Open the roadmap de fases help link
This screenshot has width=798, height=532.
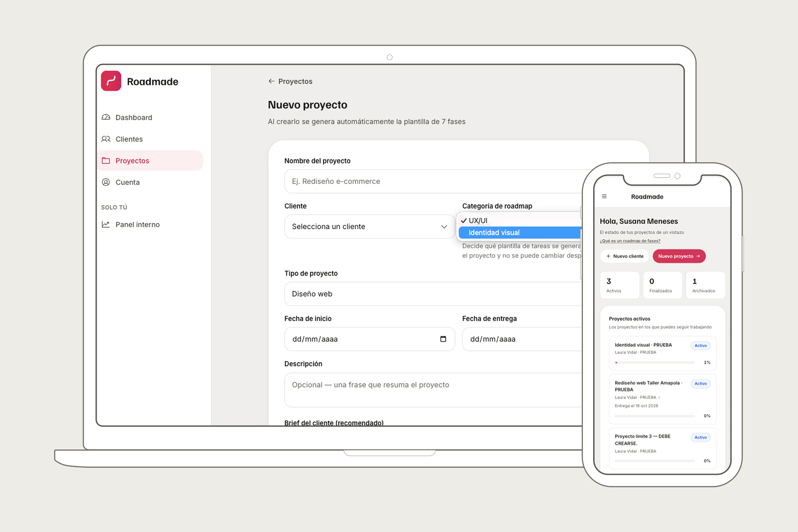pyautogui.click(x=630, y=241)
